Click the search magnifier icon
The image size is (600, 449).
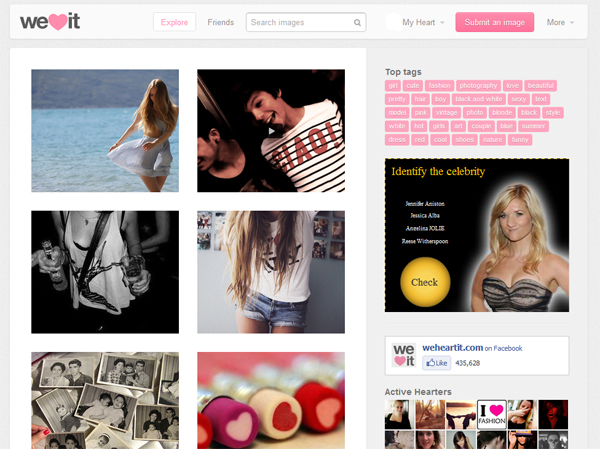pos(357,23)
